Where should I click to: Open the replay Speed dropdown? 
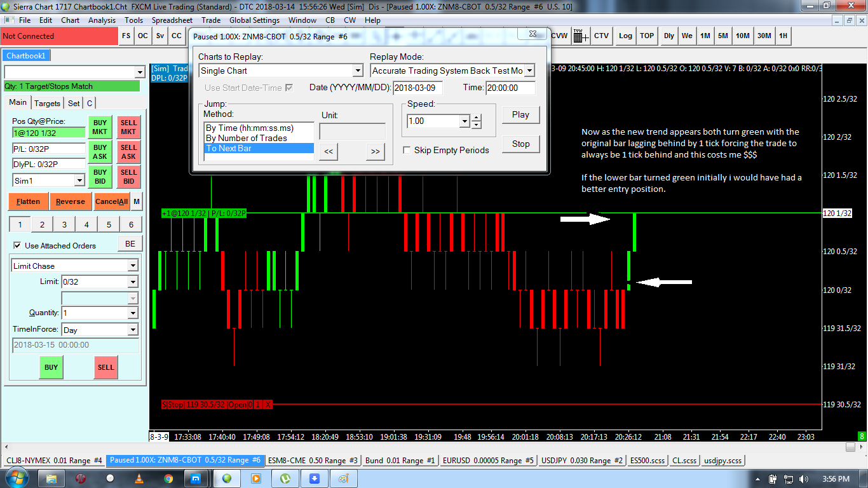(x=465, y=121)
